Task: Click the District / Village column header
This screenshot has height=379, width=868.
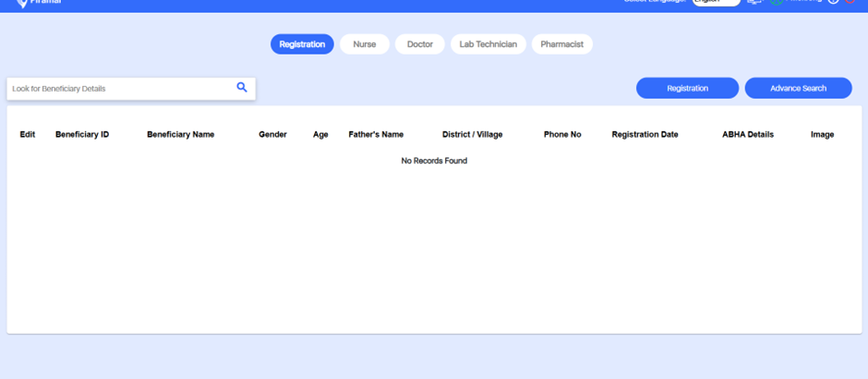Action: click(472, 135)
